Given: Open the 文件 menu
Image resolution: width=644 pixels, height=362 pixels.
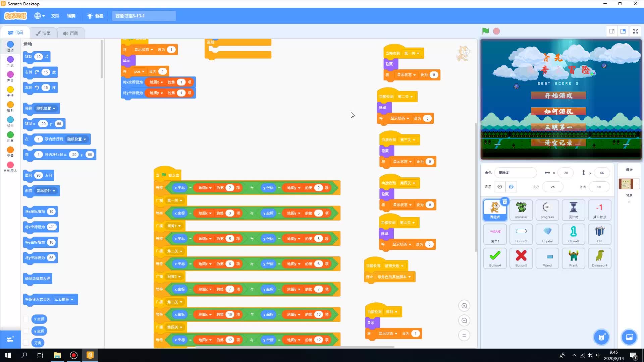Looking at the screenshot, I should (55, 16).
